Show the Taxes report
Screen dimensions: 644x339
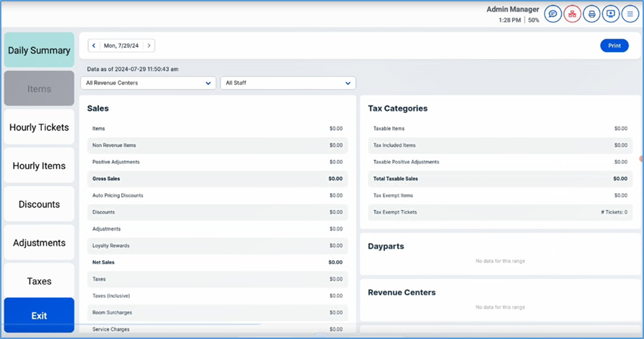pyautogui.click(x=39, y=281)
